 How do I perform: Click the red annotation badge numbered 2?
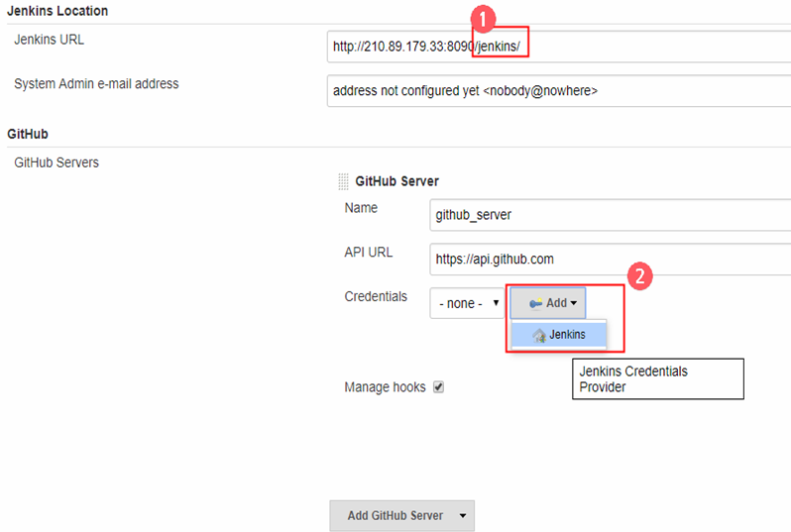(x=640, y=277)
